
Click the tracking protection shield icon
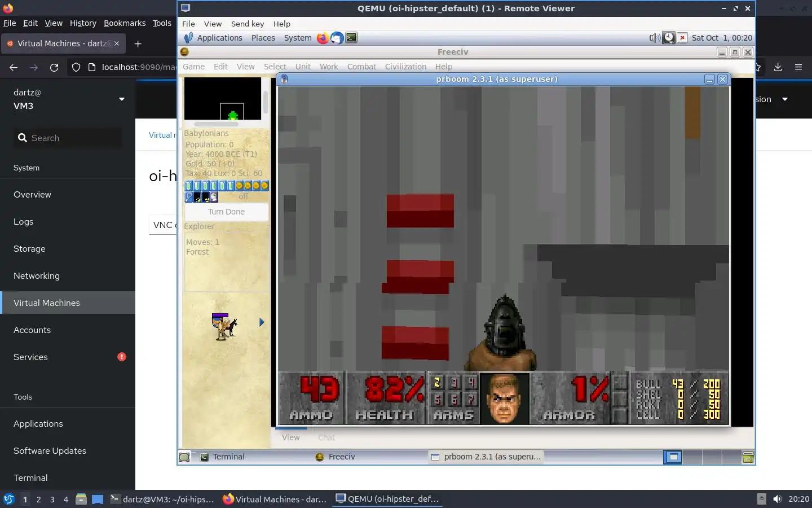(x=76, y=67)
